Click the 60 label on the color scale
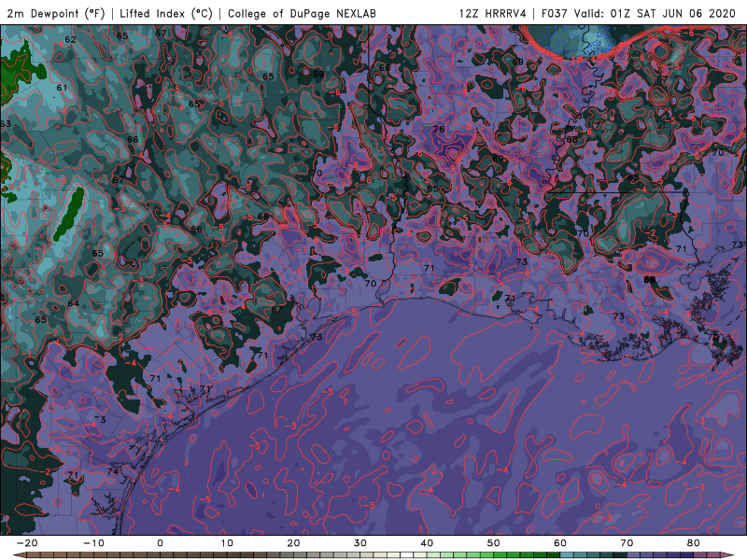This screenshot has height=560, width=747. pos(560,543)
